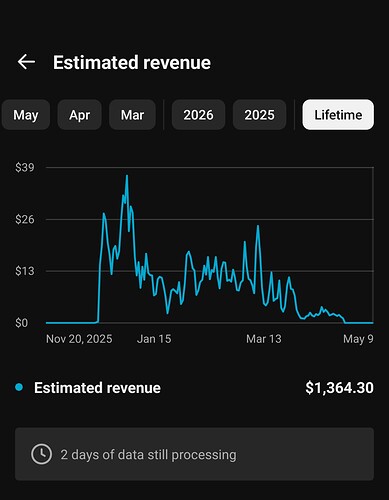The width and height of the screenshot is (389, 500).
Task: Click the $0 y-axis label
Action: point(22,323)
